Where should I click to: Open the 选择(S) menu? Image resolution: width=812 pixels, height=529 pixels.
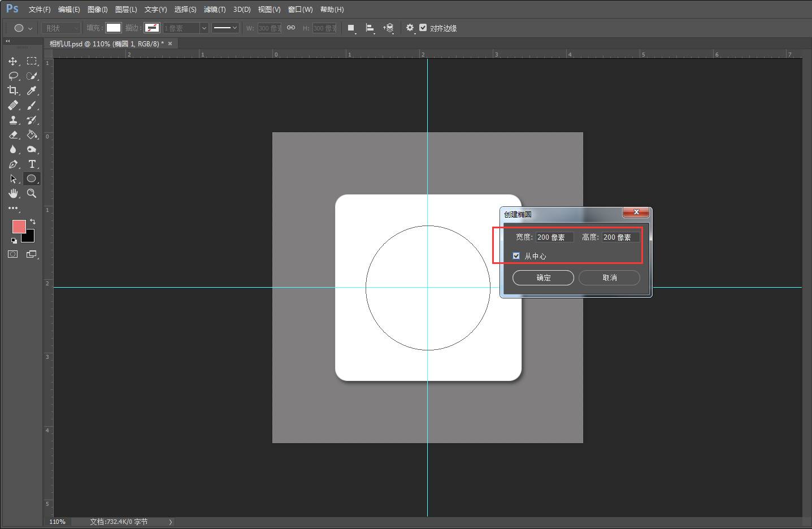tap(185, 10)
